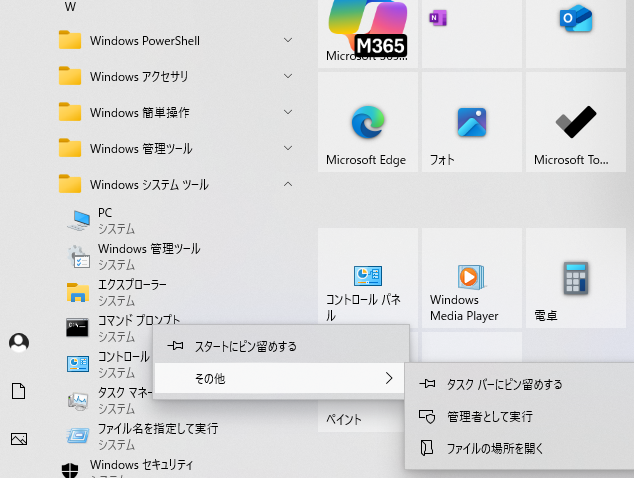
Task: Click the Windows PowerShell folder icon
Action: click(x=70, y=40)
